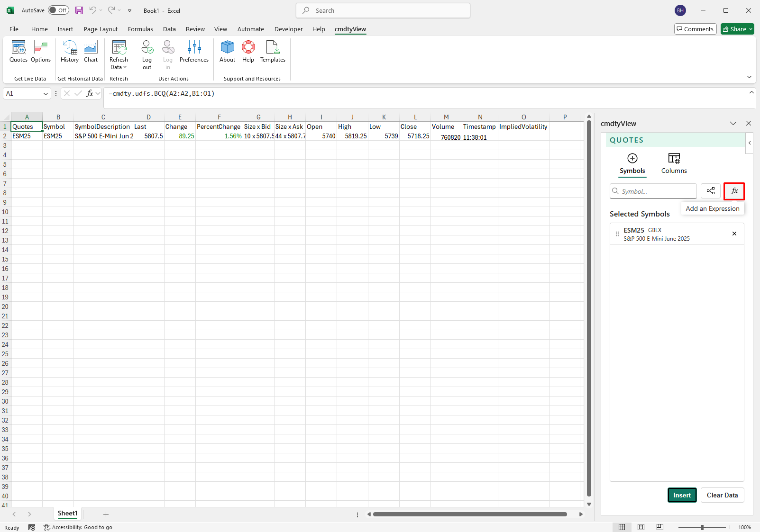The width and height of the screenshot is (760, 532).
Task: Click the 100% zoom level
Action: (744, 527)
